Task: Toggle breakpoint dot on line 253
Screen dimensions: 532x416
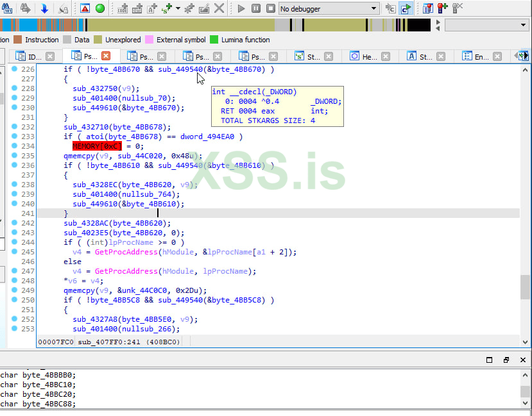Action: (14, 328)
